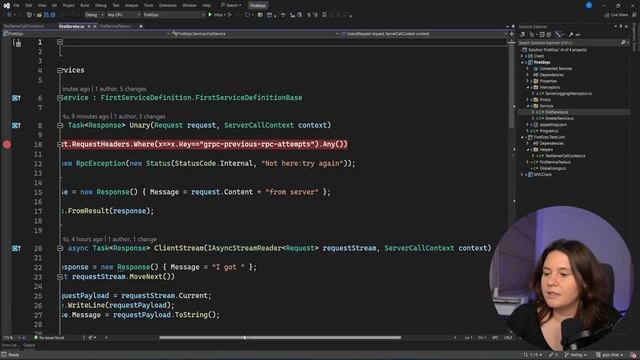Image resolution: width=640 pixels, height=360 pixels.
Task: Open the Extensions menu
Action: point(167,5)
